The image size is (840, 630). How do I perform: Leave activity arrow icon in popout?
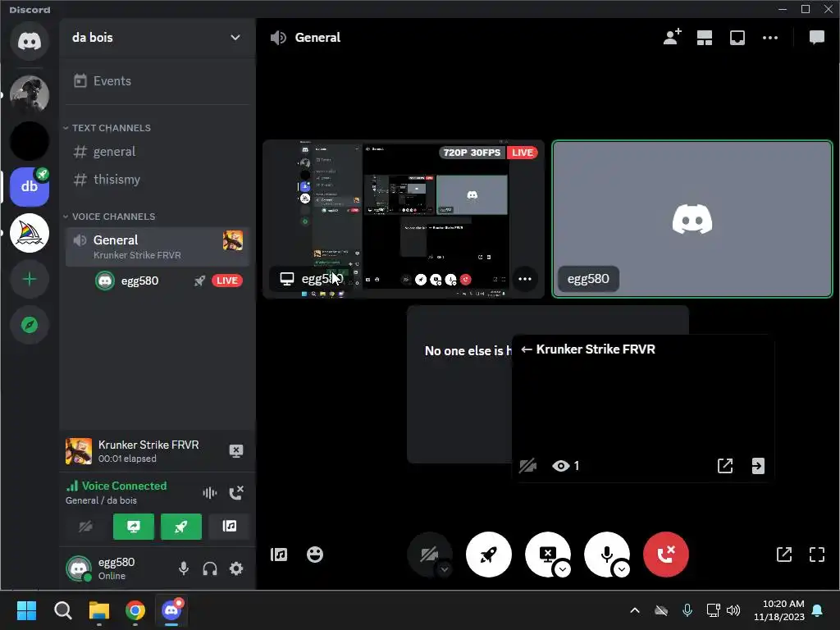click(758, 466)
